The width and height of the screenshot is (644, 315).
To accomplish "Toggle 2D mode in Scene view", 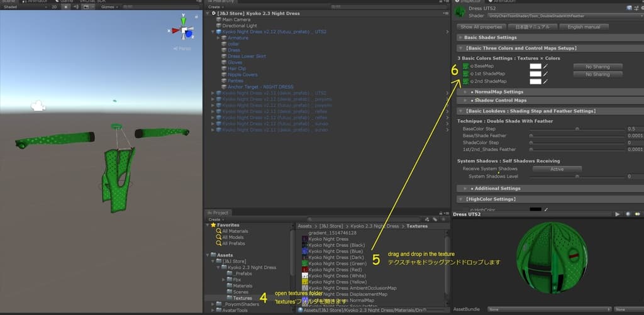I will tap(55, 7).
